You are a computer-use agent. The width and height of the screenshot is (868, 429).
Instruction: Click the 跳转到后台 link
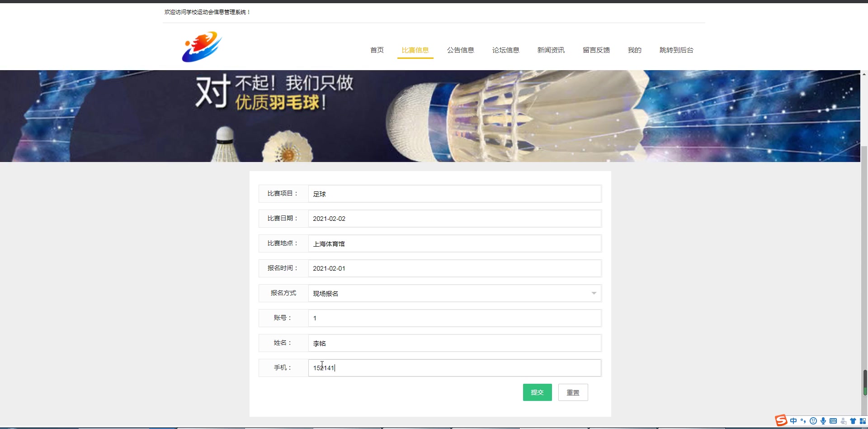click(676, 50)
